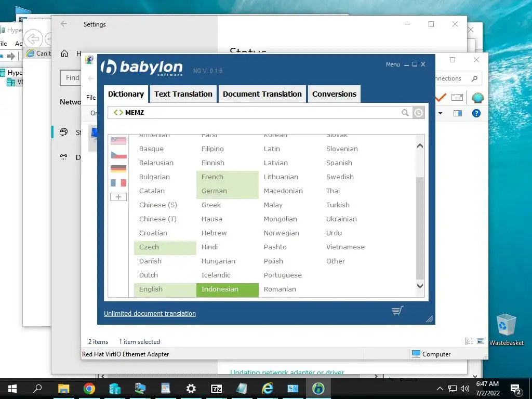Screen dimensions: 532x399
Task: Click the MEMZ search input field
Action: 261,113
